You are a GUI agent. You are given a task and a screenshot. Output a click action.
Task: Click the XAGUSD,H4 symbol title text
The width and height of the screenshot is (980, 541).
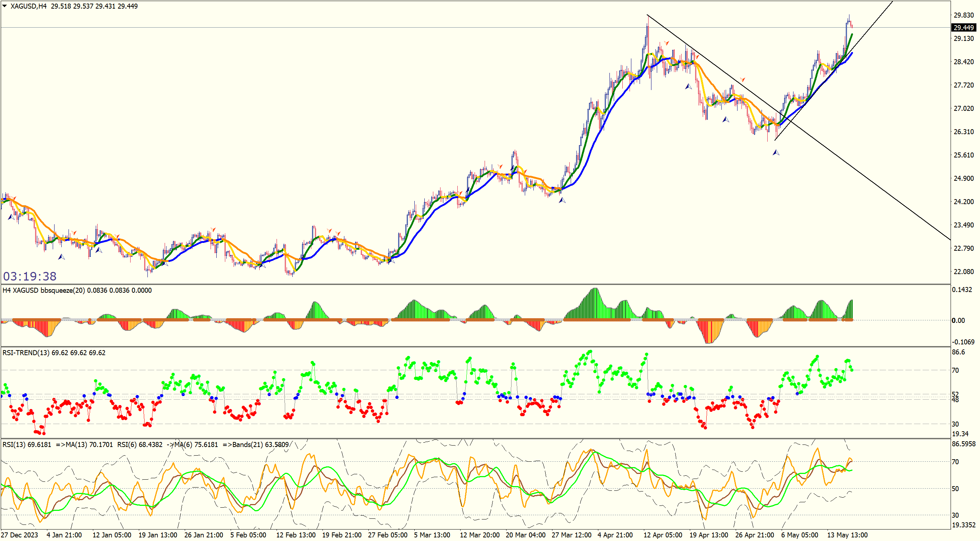[29, 6]
